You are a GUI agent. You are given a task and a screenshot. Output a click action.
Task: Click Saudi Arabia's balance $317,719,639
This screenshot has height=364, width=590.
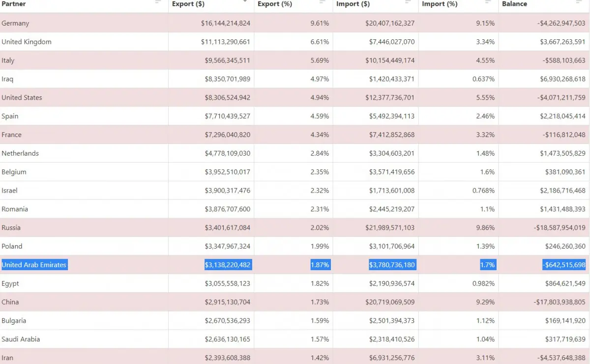pyautogui.click(x=565, y=339)
